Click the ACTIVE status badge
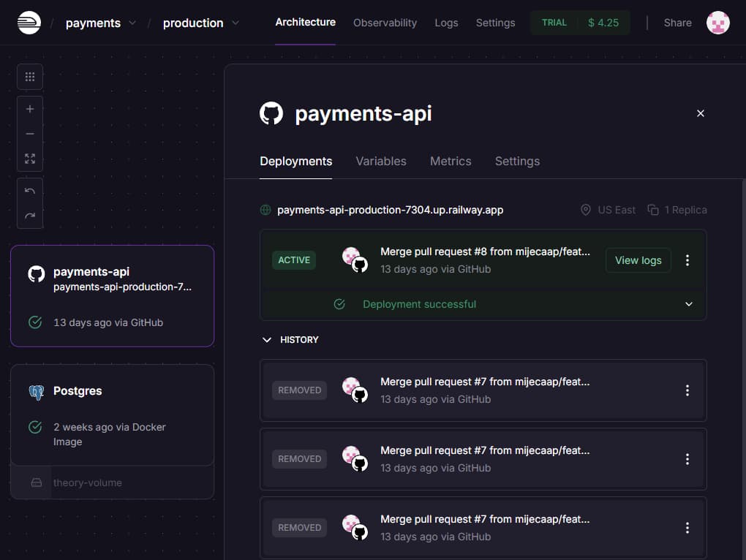Image resolution: width=746 pixels, height=560 pixels. 294,260
